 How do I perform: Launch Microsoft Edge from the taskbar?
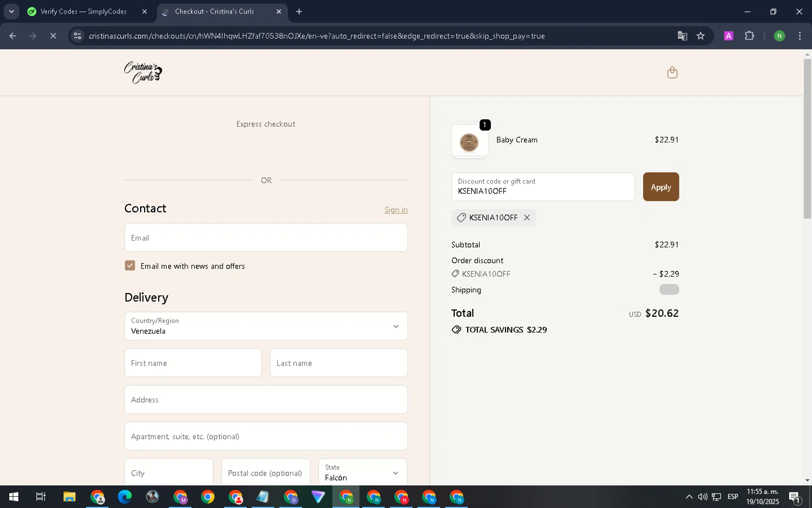[x=125, y=497]
